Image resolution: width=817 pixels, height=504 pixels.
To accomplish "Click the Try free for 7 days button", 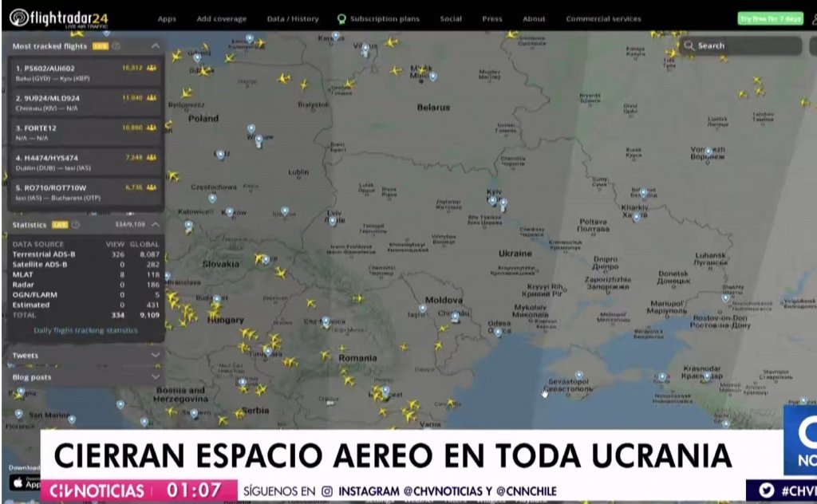I will (770, 18).
